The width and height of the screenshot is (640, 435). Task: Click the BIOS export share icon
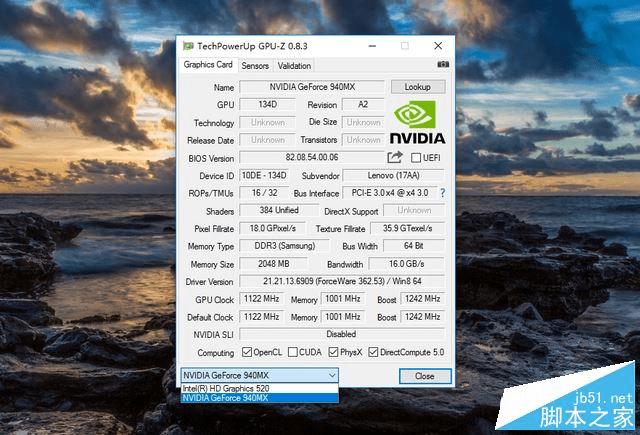click(x=395, y=157)
